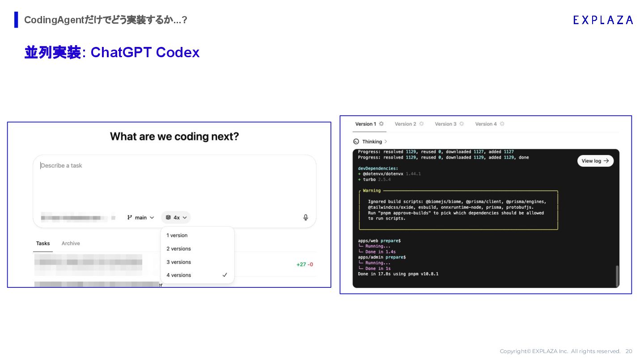
Task: Click the Version 4 loading spinner
Action: coord(502,124)
